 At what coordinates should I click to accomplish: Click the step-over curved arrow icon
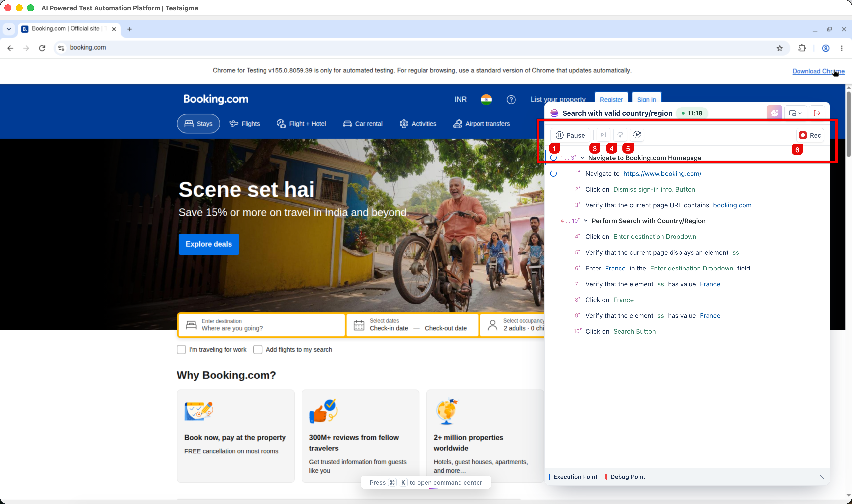pos(620,135)
